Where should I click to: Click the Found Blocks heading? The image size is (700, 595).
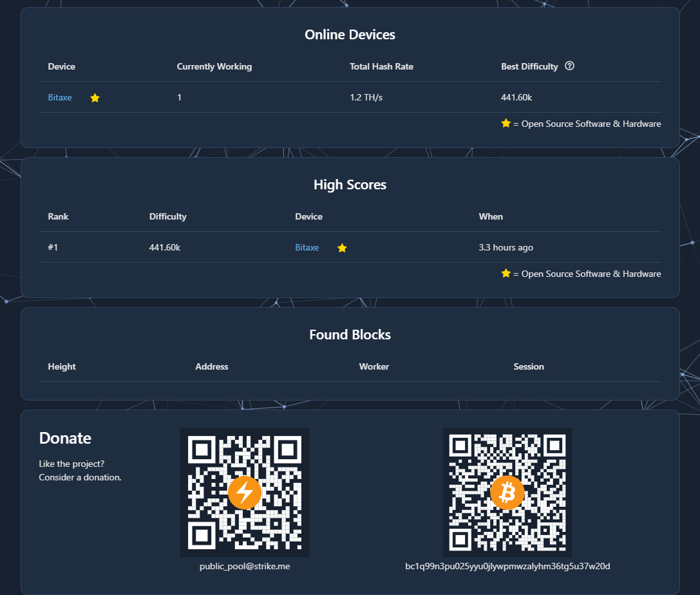pyautogui.click(x=350, y=335)
